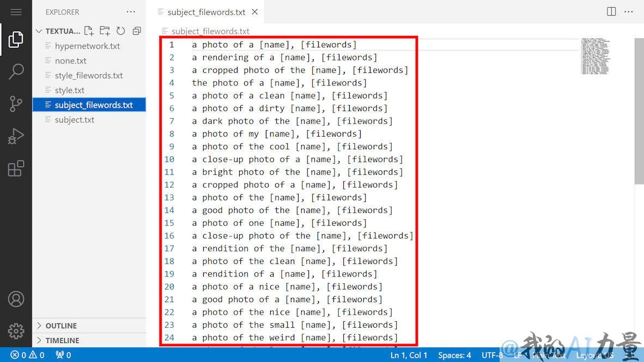
Task: Click line number 24 in the gutter
Action: [169, 338]
